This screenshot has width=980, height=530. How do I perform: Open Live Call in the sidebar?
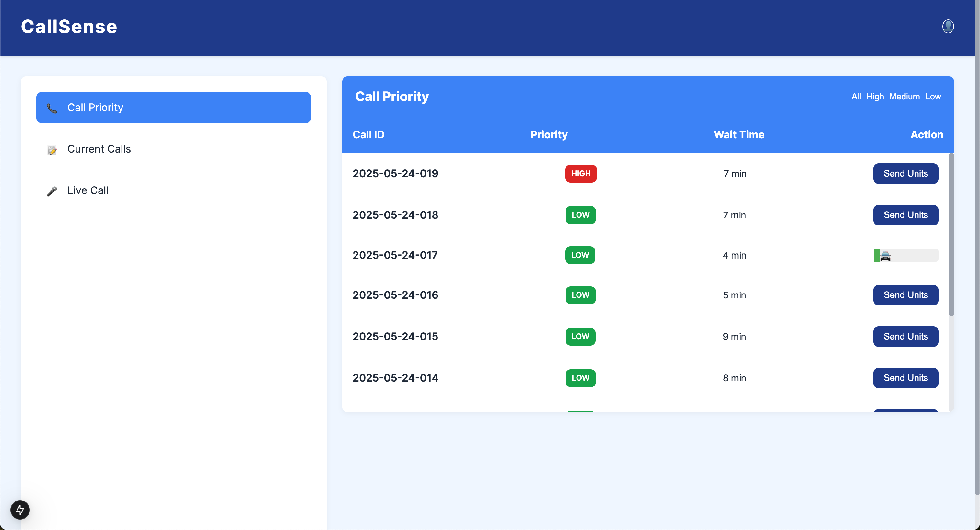click(87, 190)
